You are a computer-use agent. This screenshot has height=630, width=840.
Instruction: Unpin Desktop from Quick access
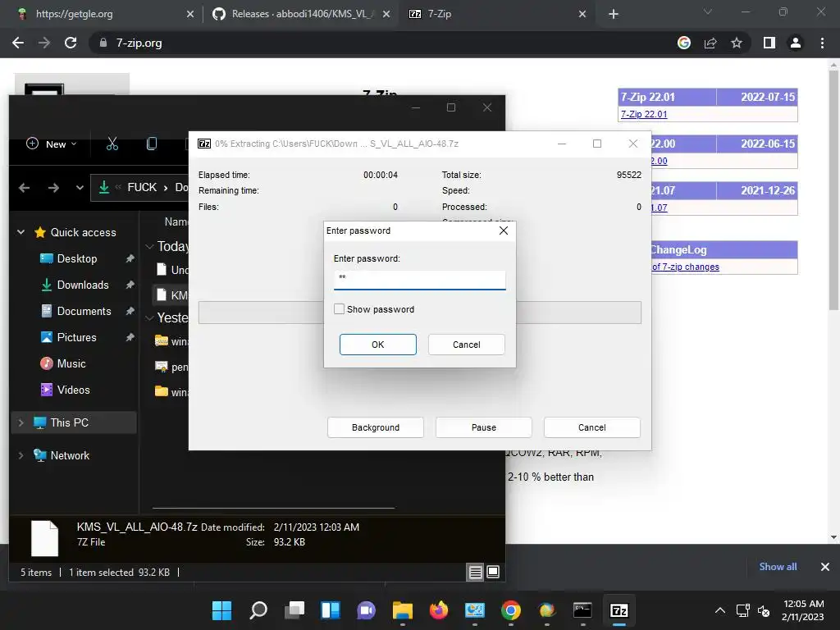[x=130, y=258]
